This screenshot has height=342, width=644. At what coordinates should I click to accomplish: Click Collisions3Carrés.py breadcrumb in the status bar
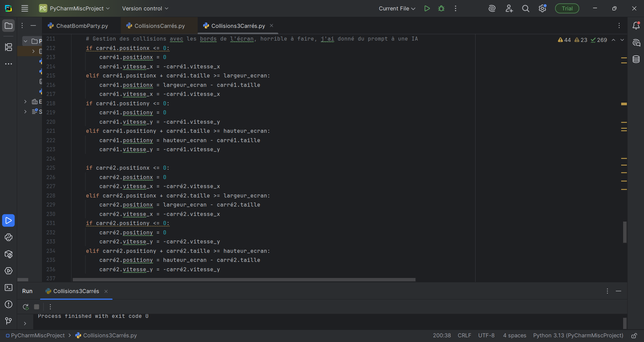pyautogui.click(x=106, y=335)
